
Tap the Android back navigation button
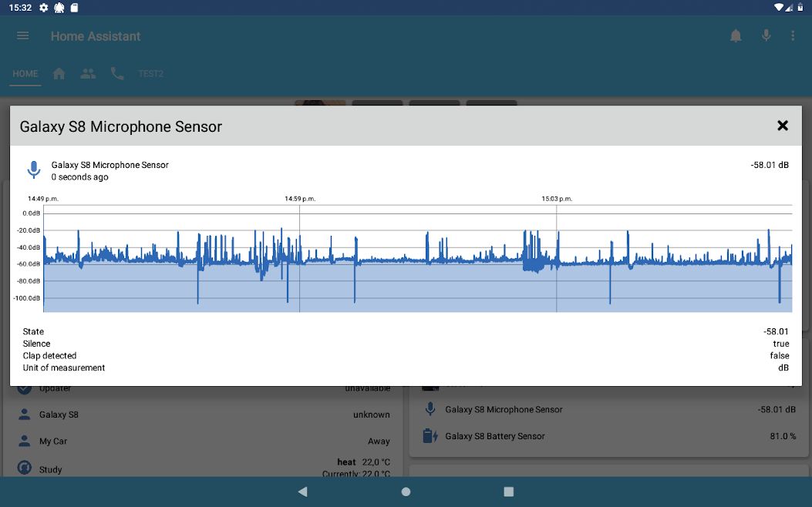[303, 492]
